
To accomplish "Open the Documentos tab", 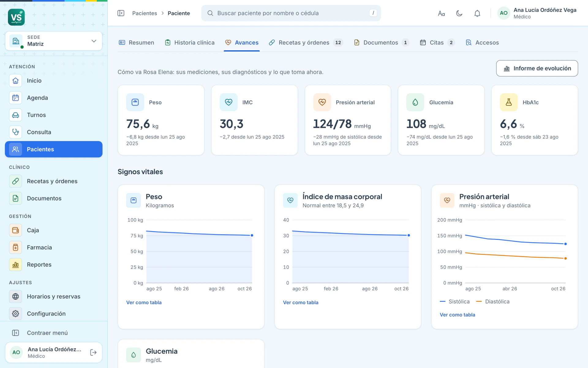I will pyautogui.click(x=381, y=43).
